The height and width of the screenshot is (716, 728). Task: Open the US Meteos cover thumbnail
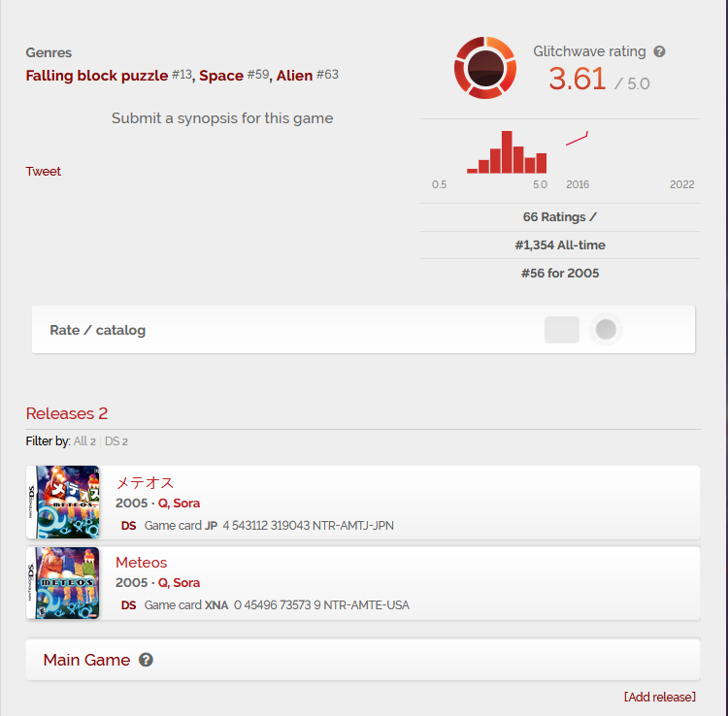coord(63,583)
